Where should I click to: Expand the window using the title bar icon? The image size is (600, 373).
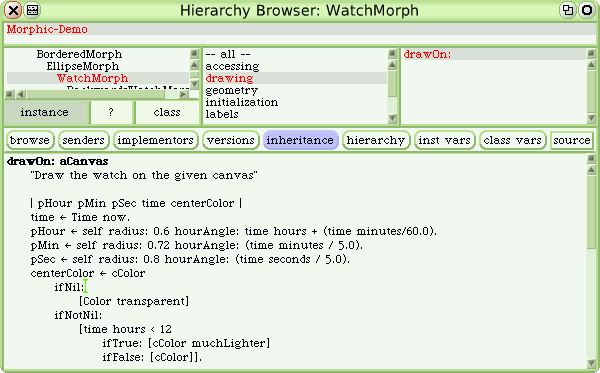pos(568,10)
